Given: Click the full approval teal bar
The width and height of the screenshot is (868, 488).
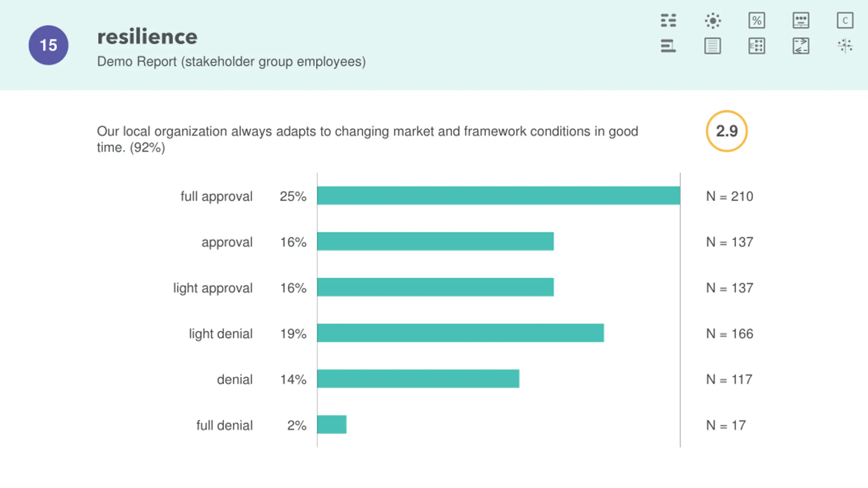Looking at the screenshot, I should (x=498, y=196).
